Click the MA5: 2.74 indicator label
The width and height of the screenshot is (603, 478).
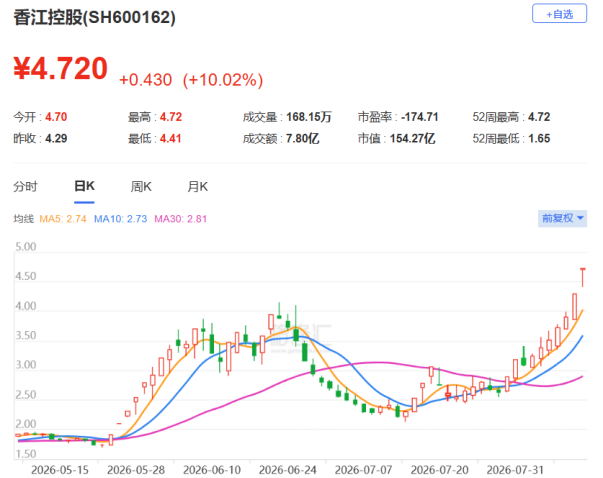coord(63,219)
